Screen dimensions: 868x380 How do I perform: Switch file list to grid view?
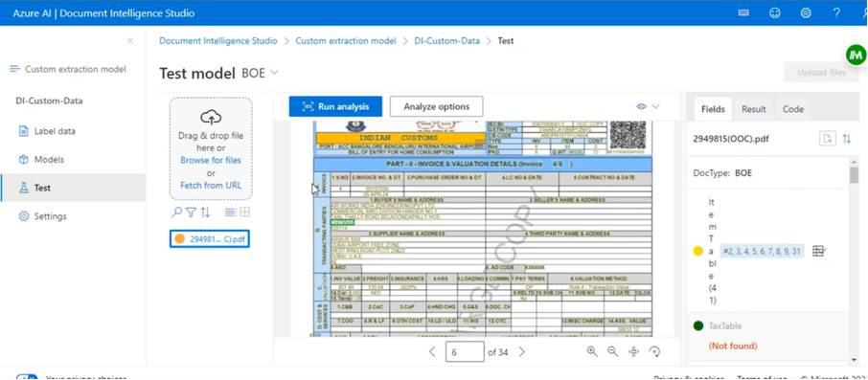[244, 212]
